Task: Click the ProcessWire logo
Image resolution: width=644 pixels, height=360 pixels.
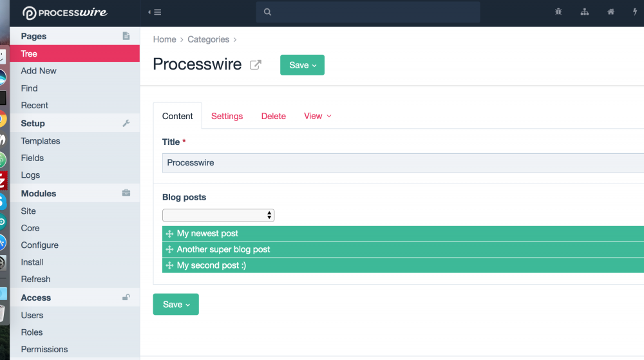Action: click(x=64, y=13)
